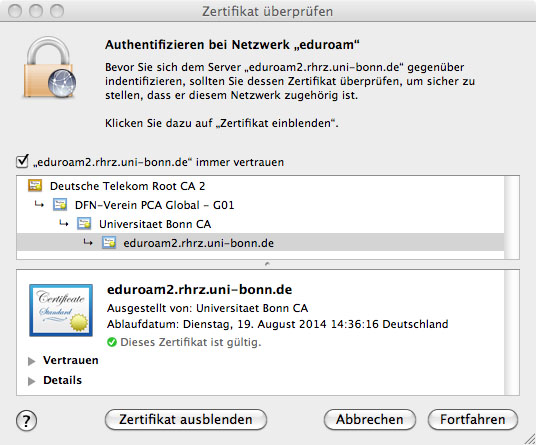
Task: Select Deutsche Telekom Root CA 2 row
Action: [260, 186]
